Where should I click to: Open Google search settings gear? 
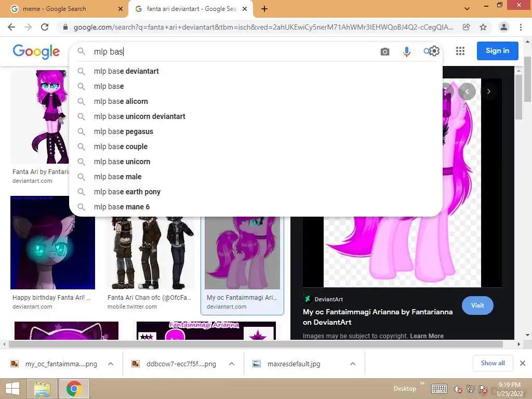pyautogui.click(x=435, y=51)
